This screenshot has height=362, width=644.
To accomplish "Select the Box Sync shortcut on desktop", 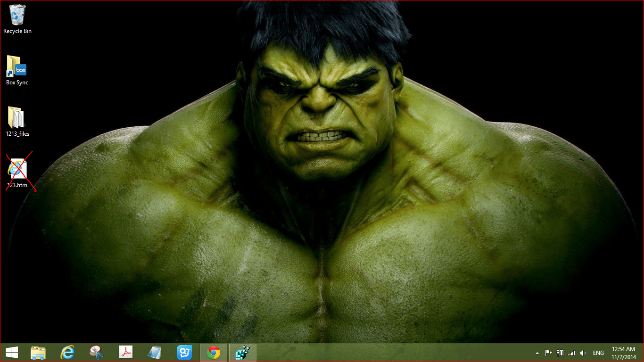I will [17, 71].
